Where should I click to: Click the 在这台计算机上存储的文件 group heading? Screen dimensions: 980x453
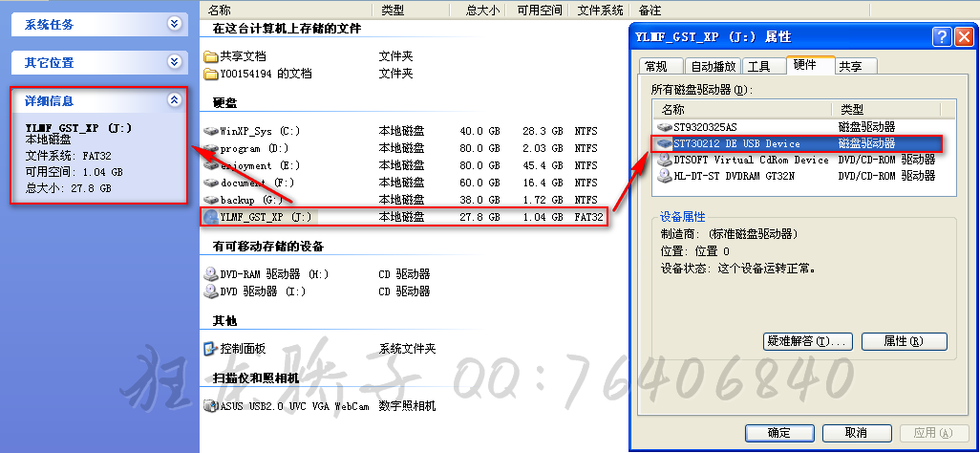[x=287, y=28]
